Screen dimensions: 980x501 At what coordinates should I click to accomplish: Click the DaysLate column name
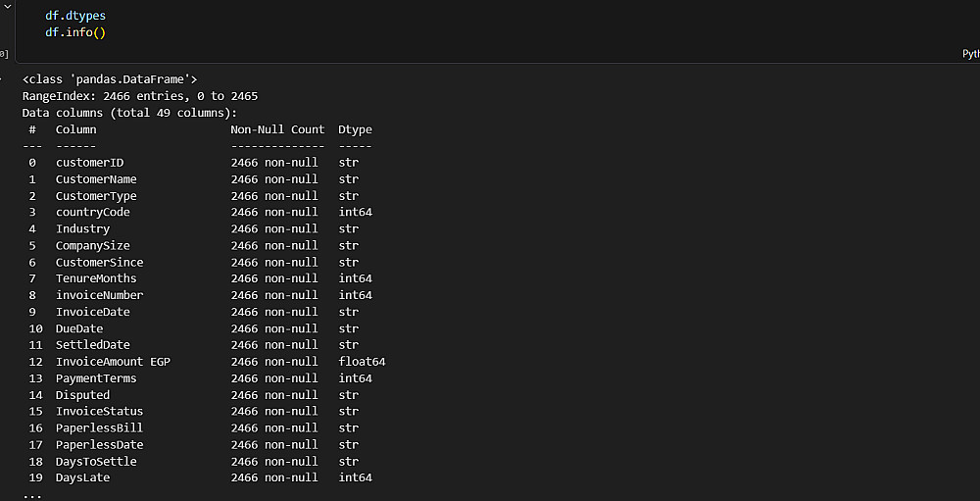[x=82, y=477]
